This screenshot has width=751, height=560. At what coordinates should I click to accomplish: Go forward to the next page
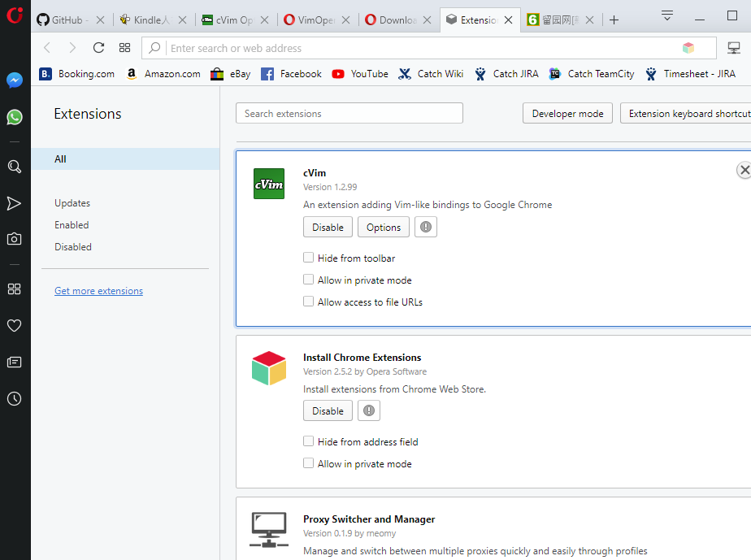coord(72,47)
